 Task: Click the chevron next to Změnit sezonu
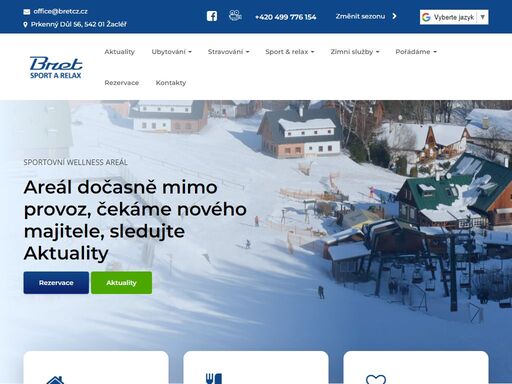(x=394, y=16)
